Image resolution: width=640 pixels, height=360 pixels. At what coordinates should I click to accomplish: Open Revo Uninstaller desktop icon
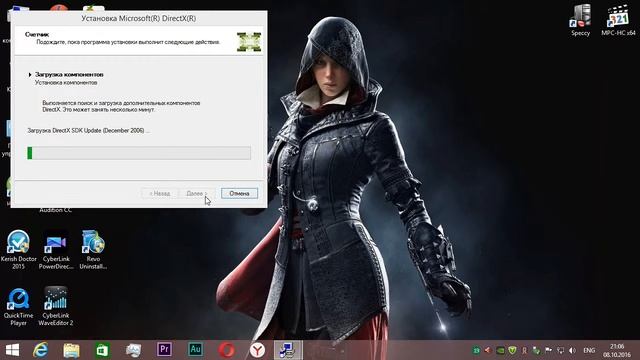(93, 249)
